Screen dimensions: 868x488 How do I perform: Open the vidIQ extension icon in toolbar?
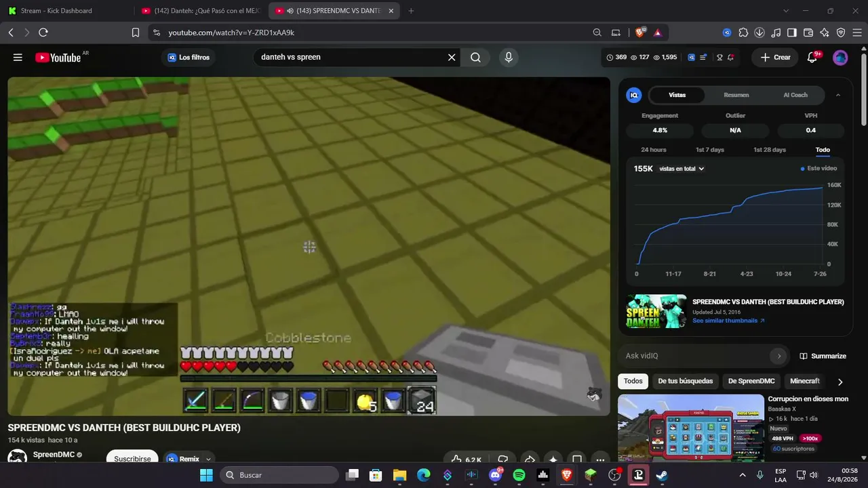click(727, 33)
